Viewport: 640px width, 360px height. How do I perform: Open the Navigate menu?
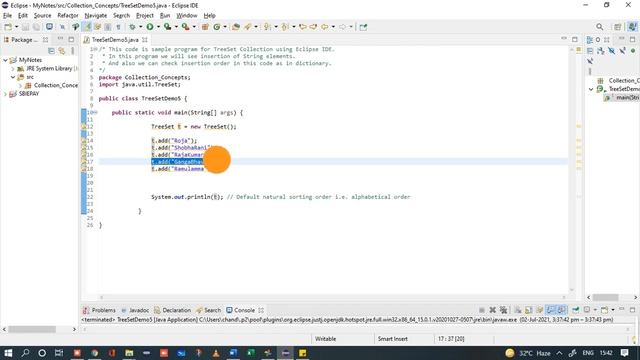click(96, 16)
